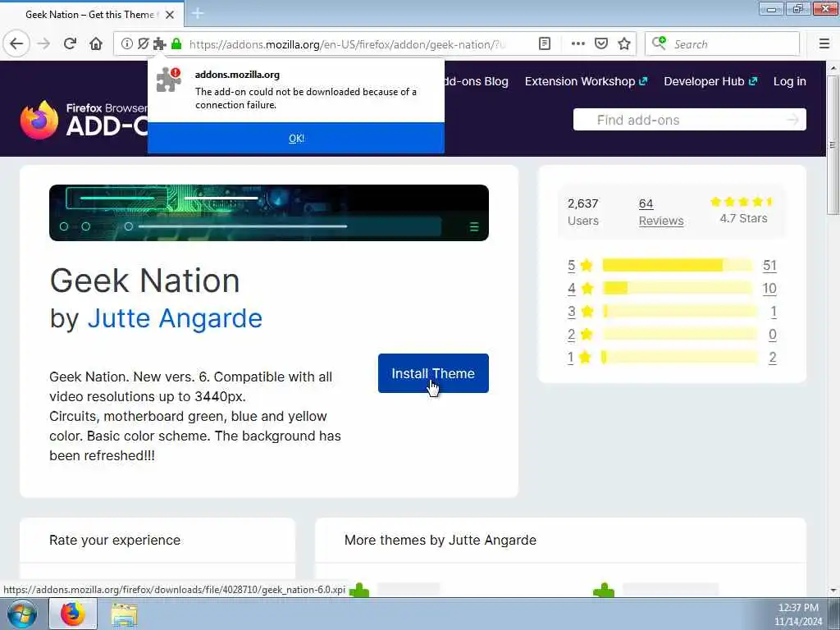Open the 51 five-star reviews count
The height and width of the screenshot is (630, 840).
point(769,265)
